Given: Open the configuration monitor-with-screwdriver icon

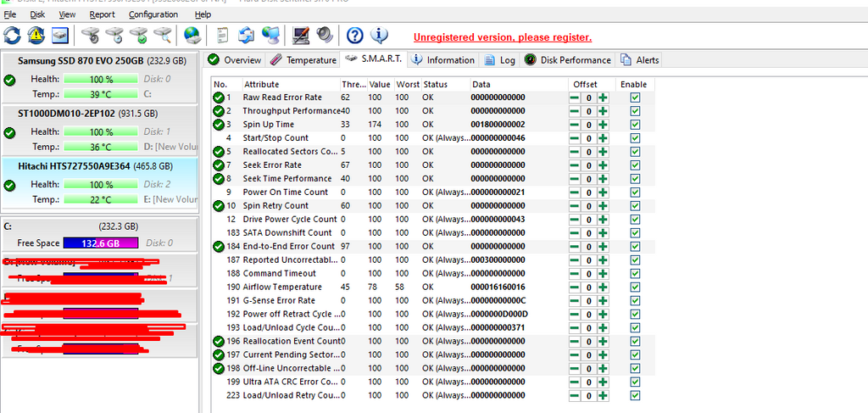Looking at the screenshot, I should point(301,36).
